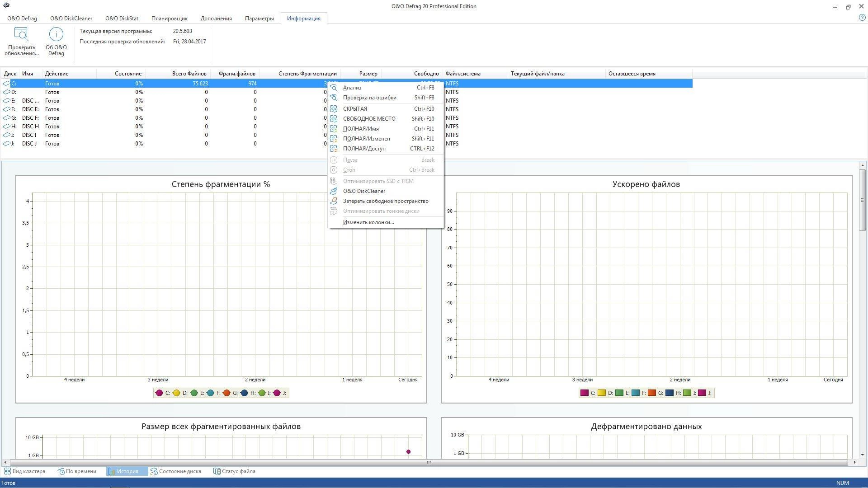Click D: yellow swatch in Ускорено файлов legend
The image size is (868, 488).
601,393
